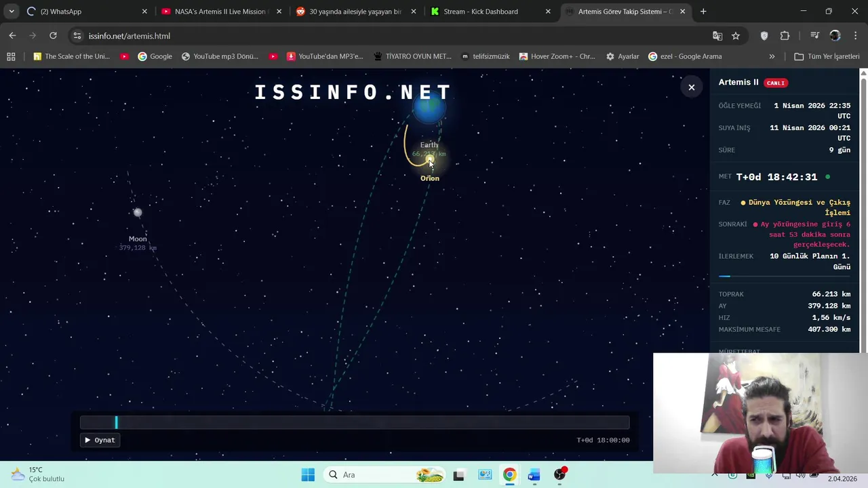Switch to Stream - Kick Dashboard tab

490,12
